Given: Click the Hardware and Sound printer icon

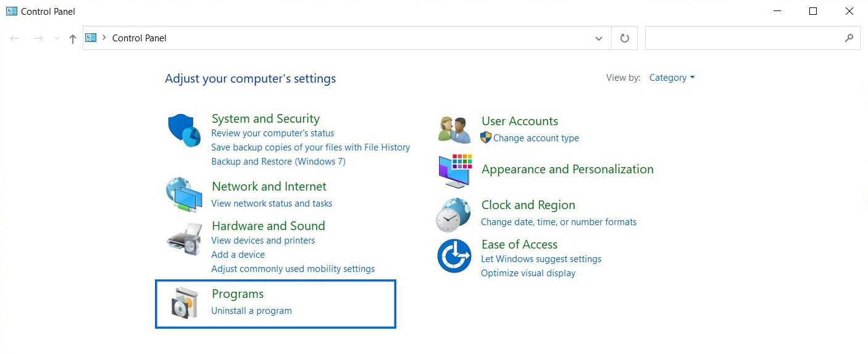Looking at the screenshot, I should 184,239.
